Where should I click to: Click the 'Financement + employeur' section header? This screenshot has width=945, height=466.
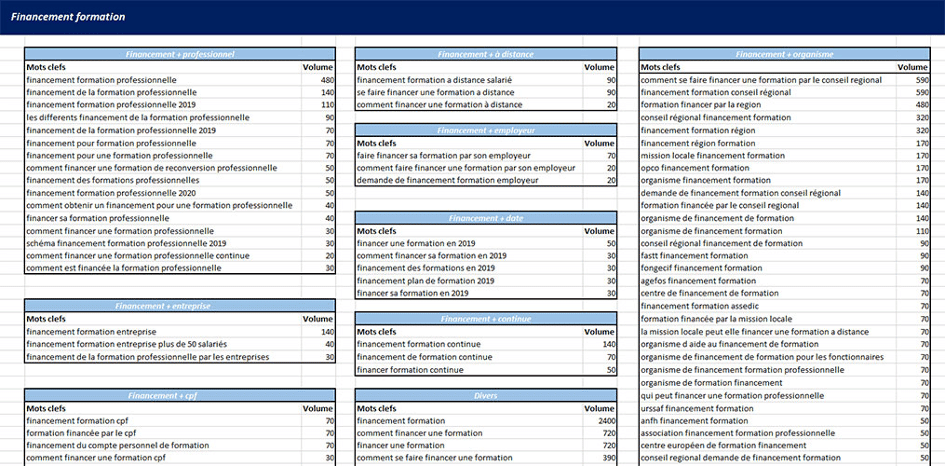tap(486, 130)
